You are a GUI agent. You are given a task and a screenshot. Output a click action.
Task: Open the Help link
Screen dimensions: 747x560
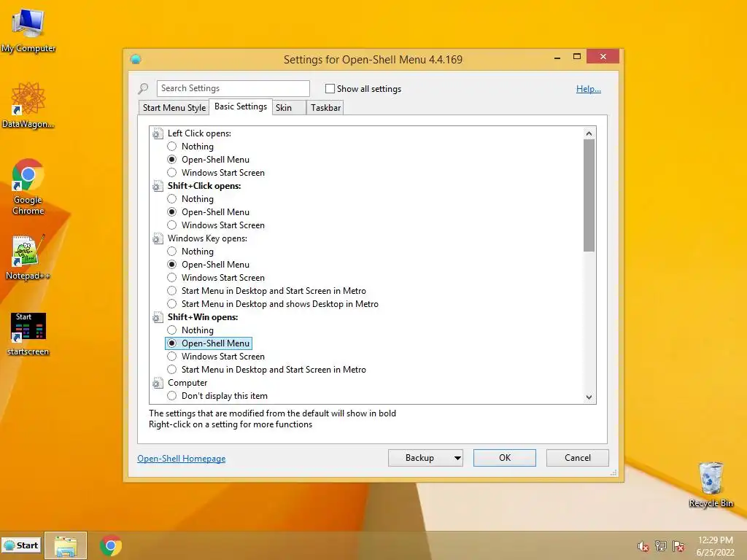[589, 88]
